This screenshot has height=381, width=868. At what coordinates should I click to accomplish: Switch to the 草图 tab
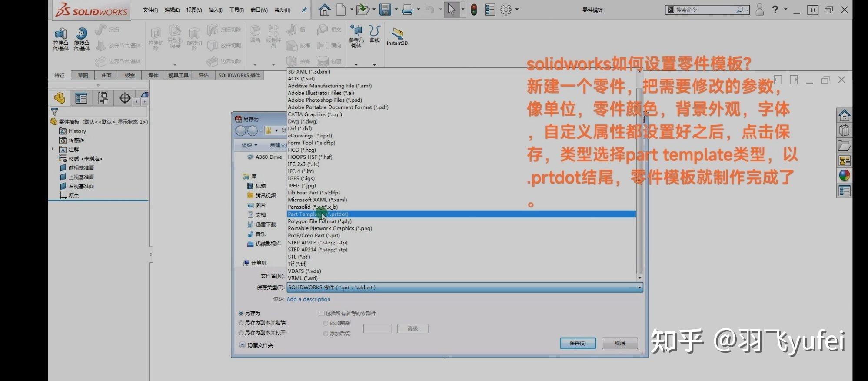(83, 75)
